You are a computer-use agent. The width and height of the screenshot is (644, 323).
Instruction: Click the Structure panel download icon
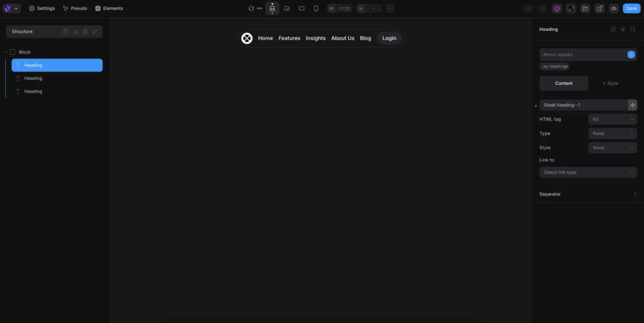75,31
